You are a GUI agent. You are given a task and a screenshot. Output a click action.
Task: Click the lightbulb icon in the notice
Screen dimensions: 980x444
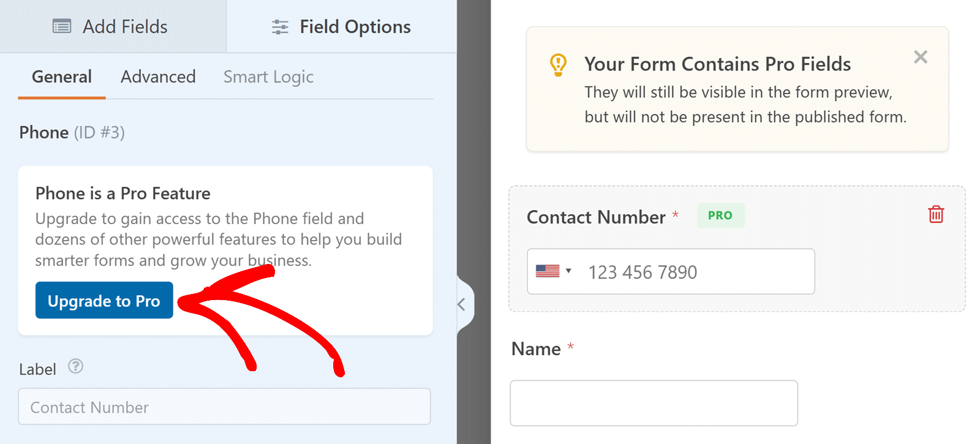coord(558,64)
